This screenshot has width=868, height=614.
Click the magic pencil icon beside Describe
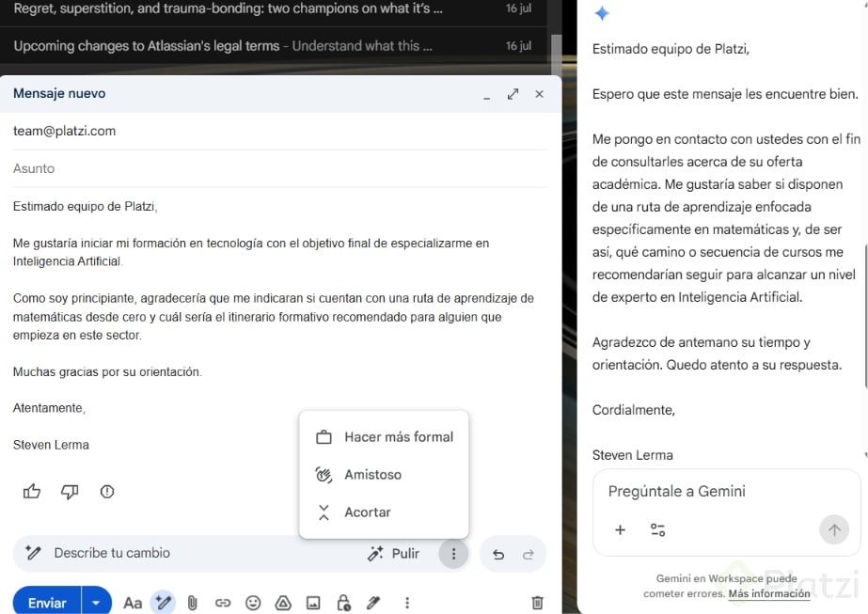click(x=33, y=553)
